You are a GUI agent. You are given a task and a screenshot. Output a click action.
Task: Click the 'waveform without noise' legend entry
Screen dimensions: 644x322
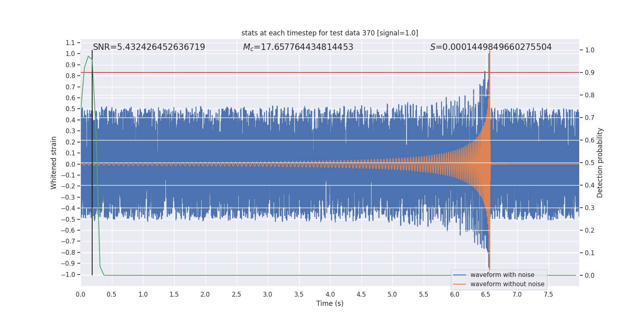point(507,284)
